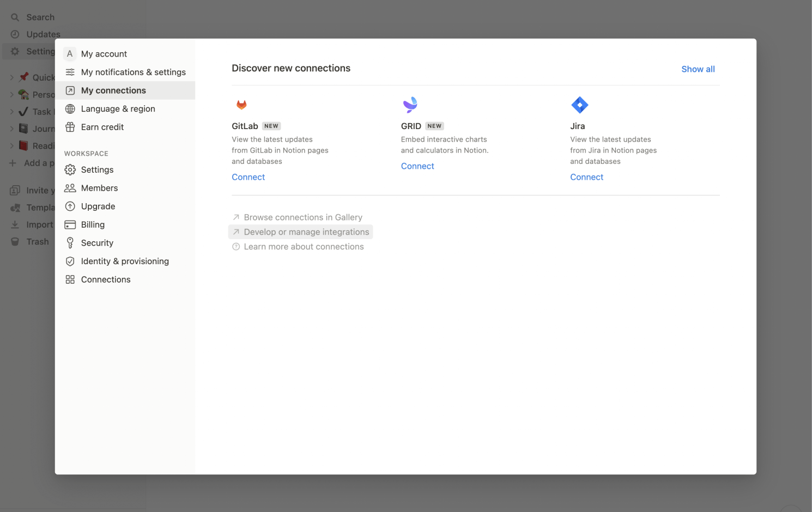Click the grid icon beside Connections
812x512 pixels.
point(70,279)
